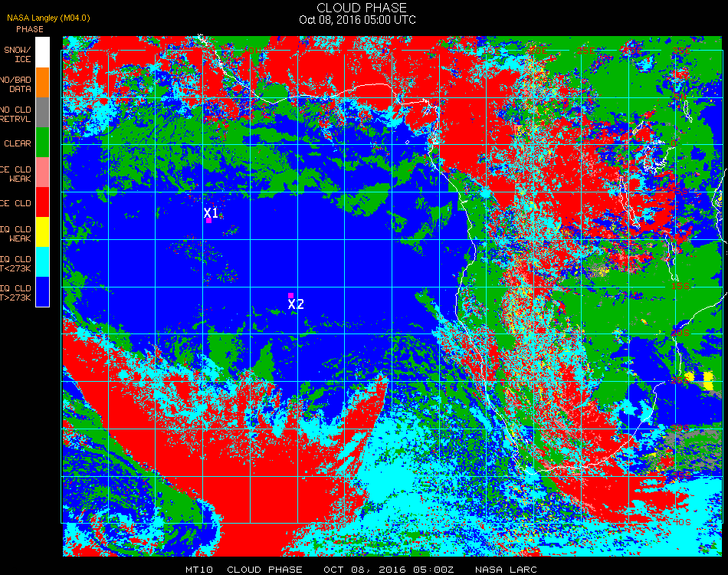728x575 pixels.
Task: Click the X2 label on the map
Action: tap(296, 304)
